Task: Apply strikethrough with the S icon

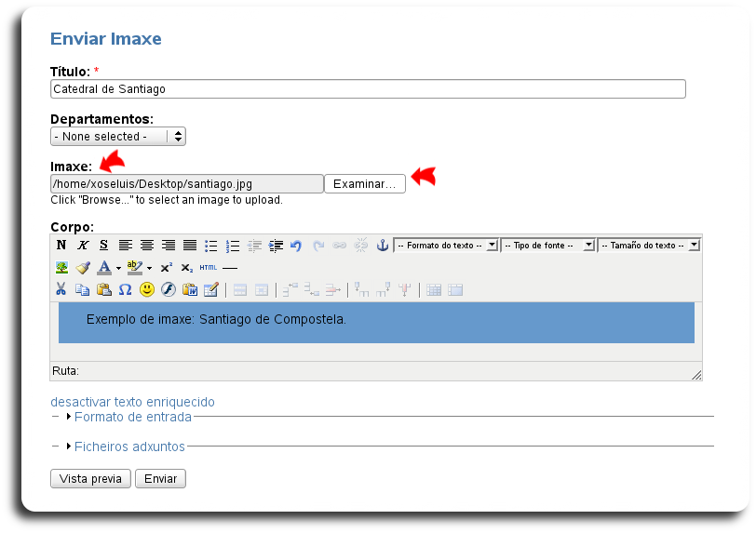Action: [103, 246]
